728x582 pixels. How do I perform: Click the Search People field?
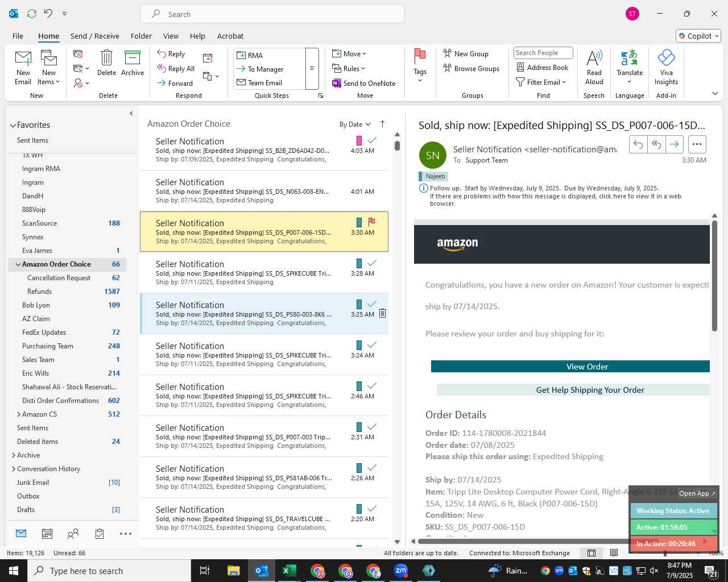tap(543, 53)
